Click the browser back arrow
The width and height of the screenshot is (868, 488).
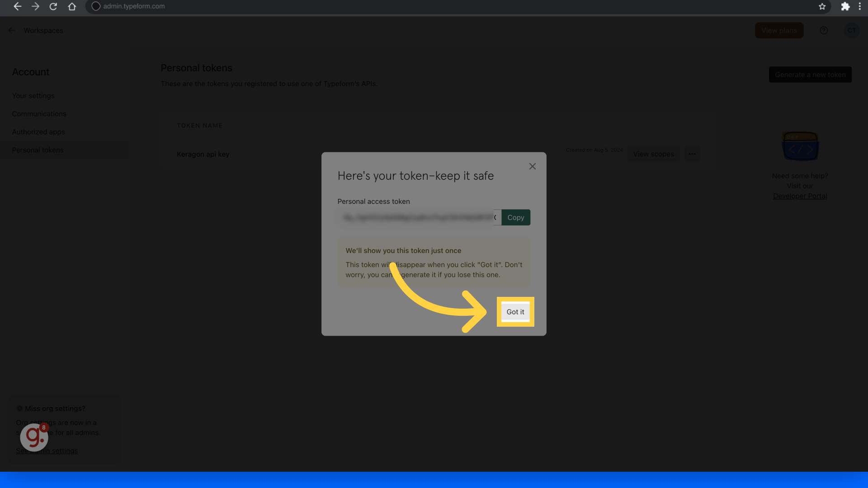point(17,6)
